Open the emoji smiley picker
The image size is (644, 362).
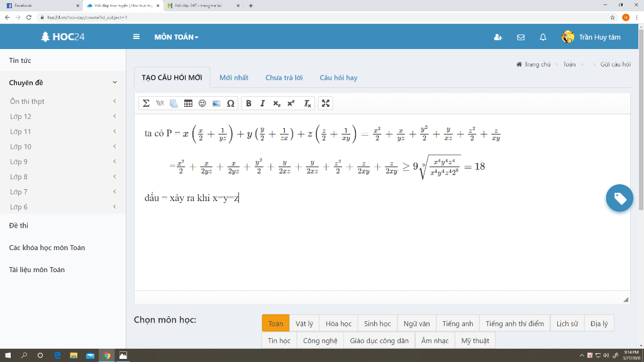click(x=202, y=104)
